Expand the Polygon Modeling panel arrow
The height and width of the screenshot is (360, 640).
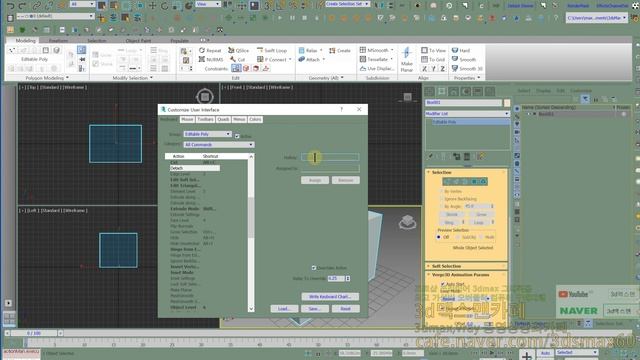[x=67, y=78]
